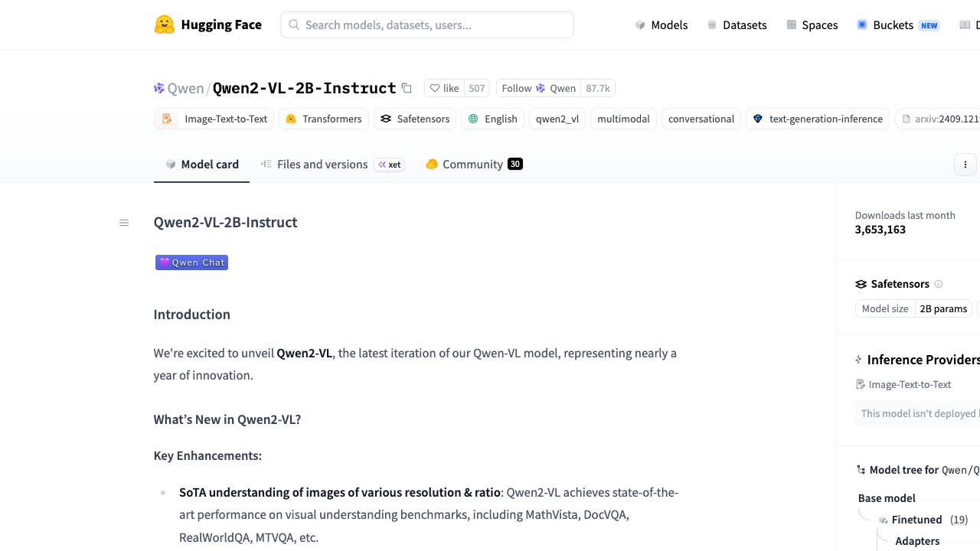The height and width of the screenshot is (551, 980).
Task: Go to Spaces
Action: tap(812, 24)
